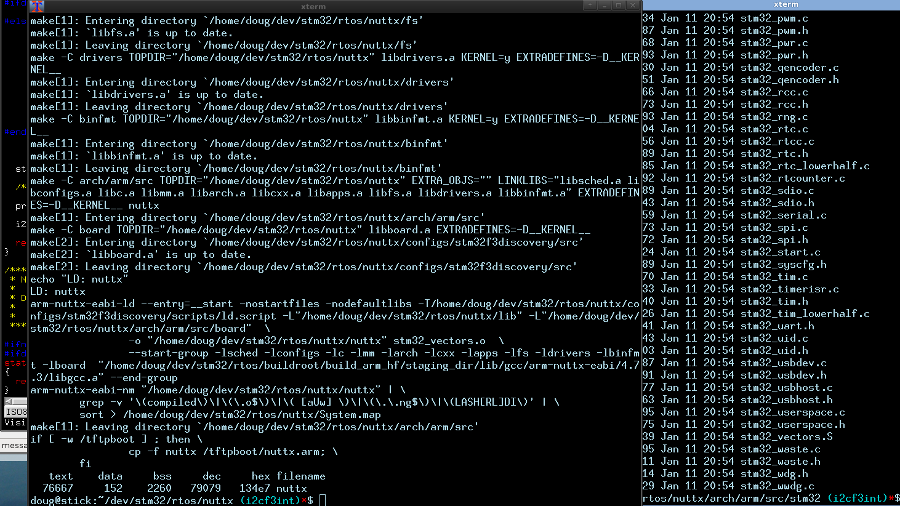The image size is (900, 506).
Task: Click the xterm window menu icon
Action: 37,6
